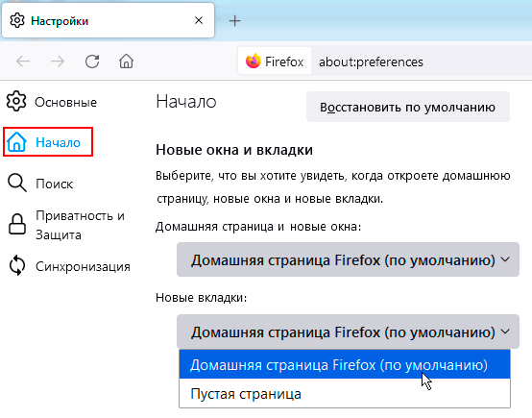Image resolution: width=532 pixels, height=418 pixels.
Task: Click chevron of homepage and new windows dropdown
Action: click(505, 259)
